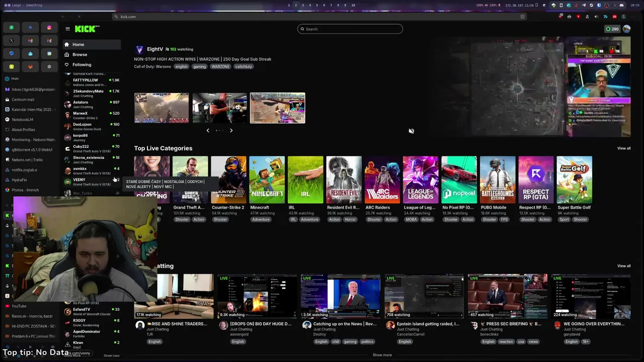Screen dimensions: 644x362
Task: Open qBittorrent WebUI browser tab
Action: (30, 150)
